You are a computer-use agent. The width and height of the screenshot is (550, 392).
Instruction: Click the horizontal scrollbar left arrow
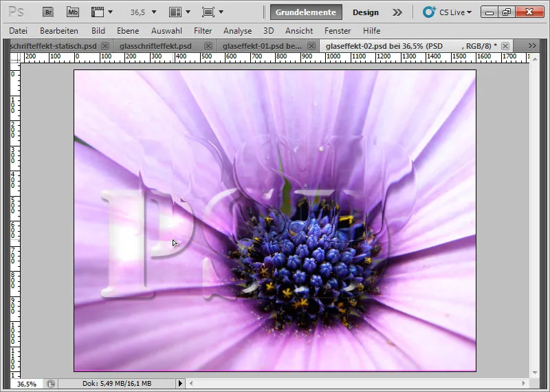191,384
